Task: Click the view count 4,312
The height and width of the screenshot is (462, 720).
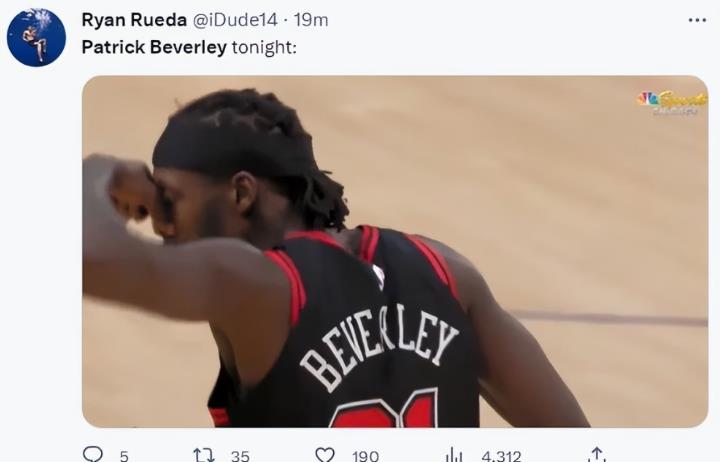Action: tap(501, 456)
